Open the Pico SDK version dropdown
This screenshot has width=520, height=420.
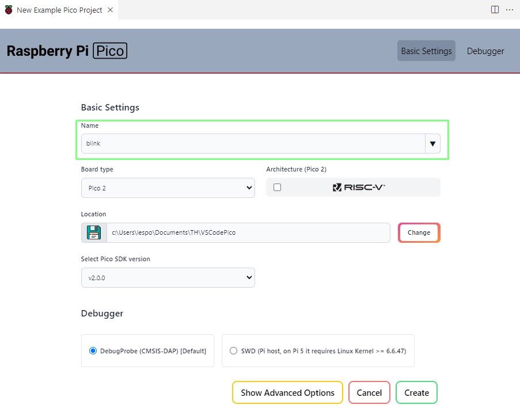(x=168, y=277)
